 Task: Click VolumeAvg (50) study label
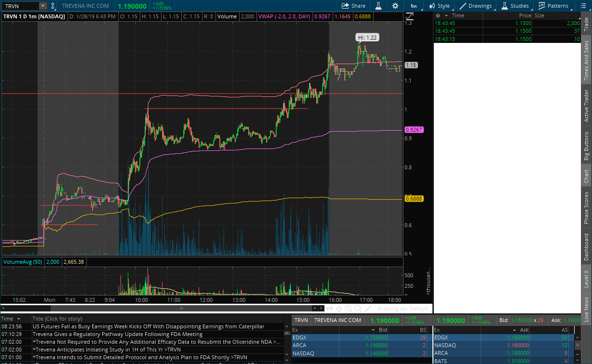point(24,261)
